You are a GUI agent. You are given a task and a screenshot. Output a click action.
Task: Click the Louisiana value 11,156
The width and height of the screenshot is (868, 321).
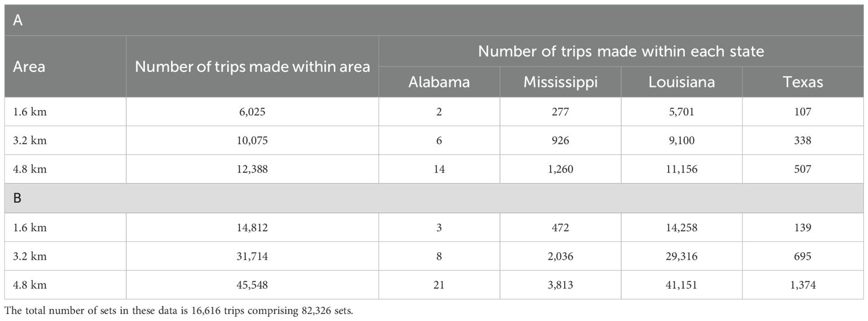coord(681,169)
